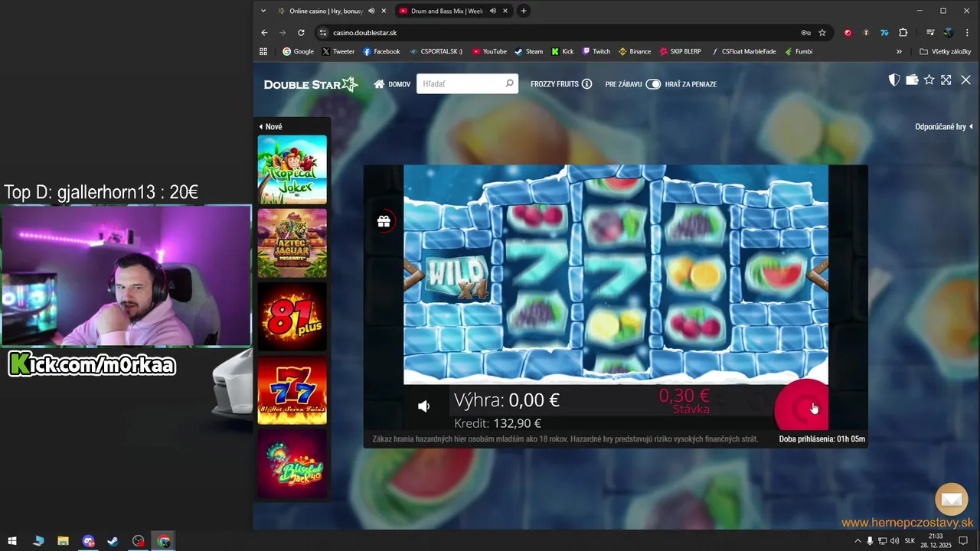
Task: Open Blissful Jack 40 game thumbnail
Action: tap(292, 464)
